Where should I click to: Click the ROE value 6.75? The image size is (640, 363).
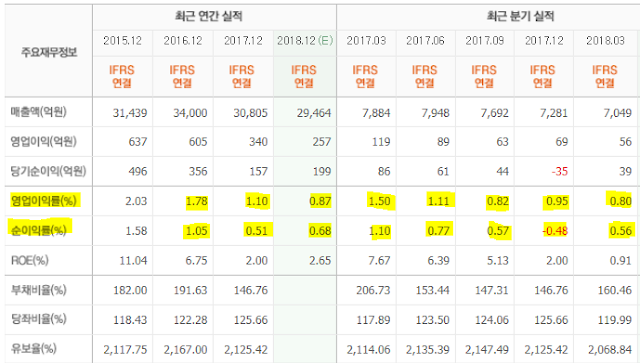pyautogui.click(x=196, y=261)
